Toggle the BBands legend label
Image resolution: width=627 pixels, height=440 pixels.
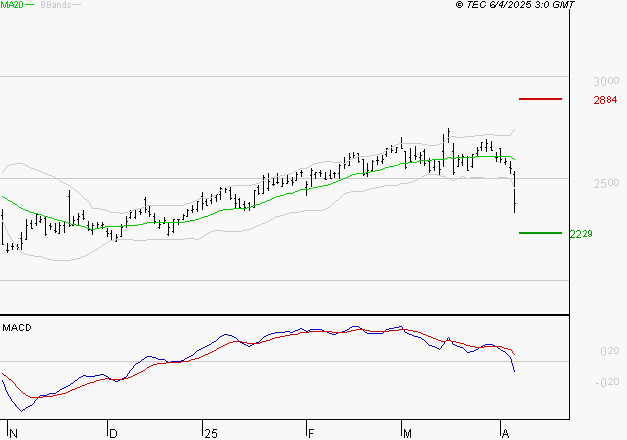[53, 5]
